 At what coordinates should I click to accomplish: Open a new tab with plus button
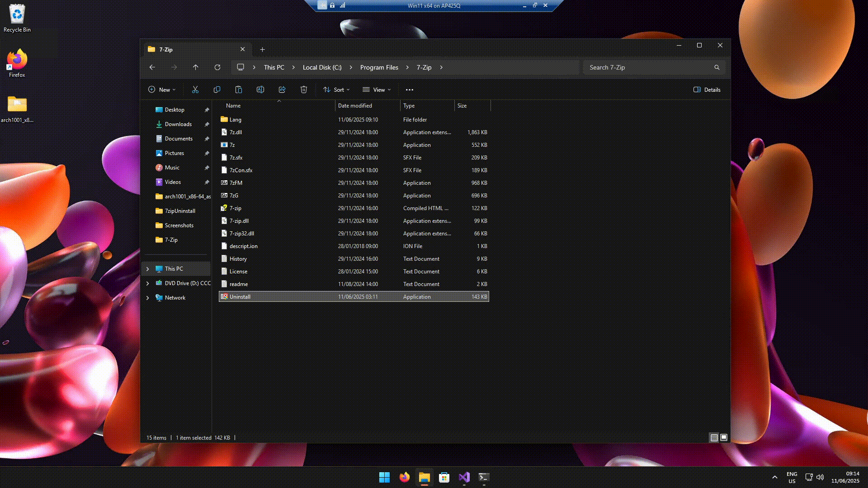point(262,49)
